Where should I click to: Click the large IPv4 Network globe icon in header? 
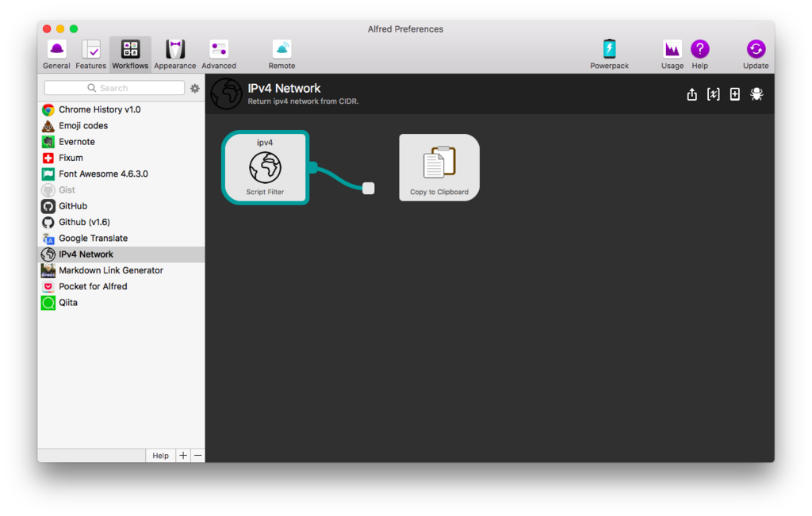(226, 94)
